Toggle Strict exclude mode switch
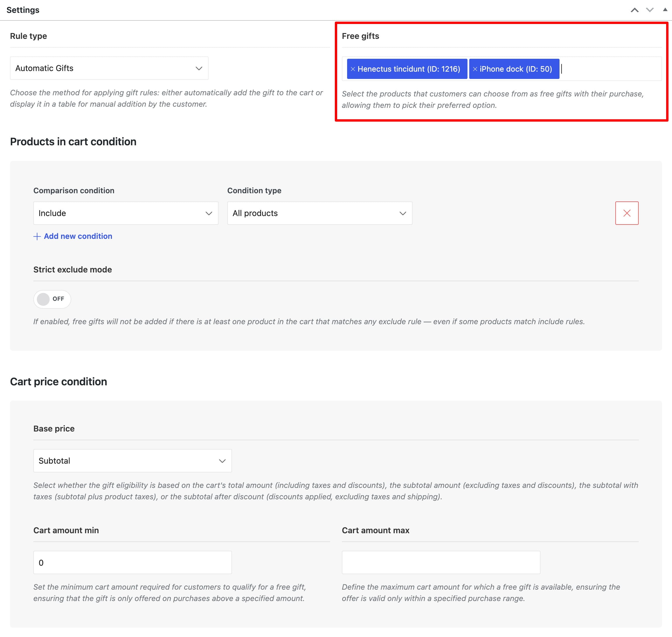Image resolution: width=672 pixels, height=637 pixels. coord(52,299)
